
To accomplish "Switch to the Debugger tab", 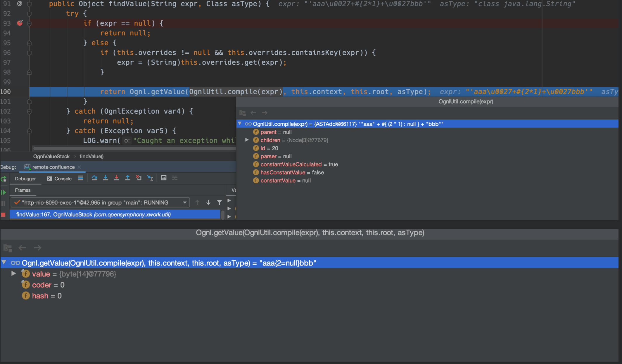I will [25, 178].
